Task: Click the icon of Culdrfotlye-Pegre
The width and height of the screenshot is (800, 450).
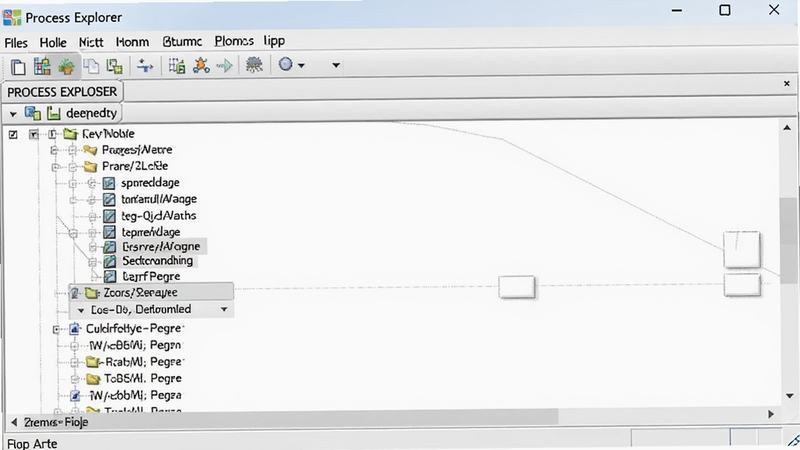Action: [x=74, y=329]
